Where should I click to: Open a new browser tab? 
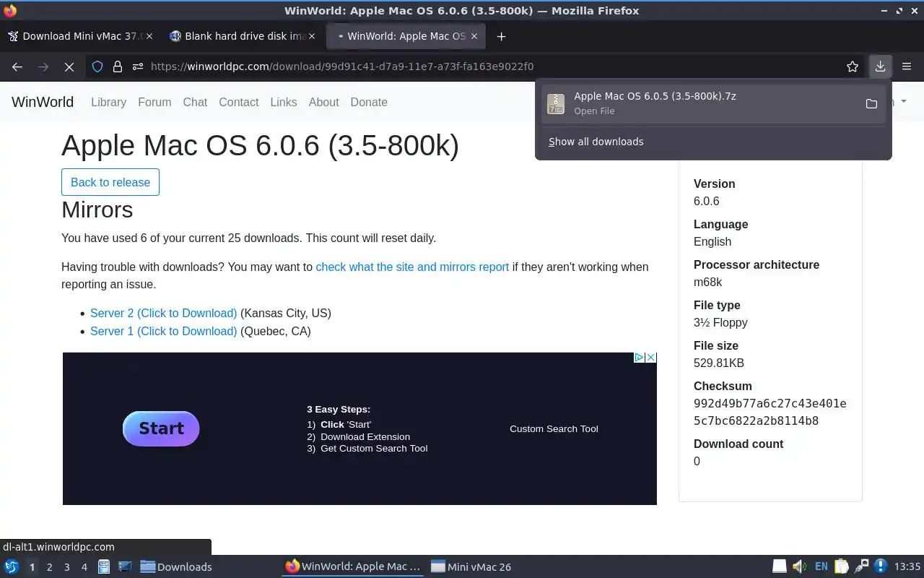click(501, 36)
